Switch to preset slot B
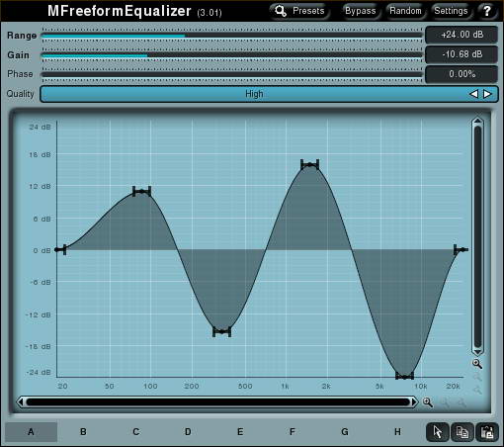 (x=83, y=431)
